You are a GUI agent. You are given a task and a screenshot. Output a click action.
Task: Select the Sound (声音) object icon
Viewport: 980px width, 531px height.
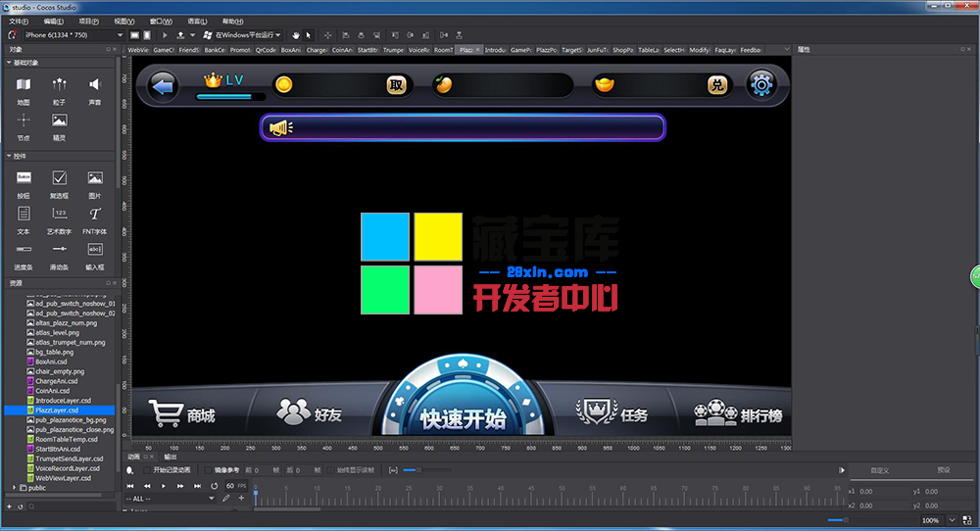click(95, 84)
